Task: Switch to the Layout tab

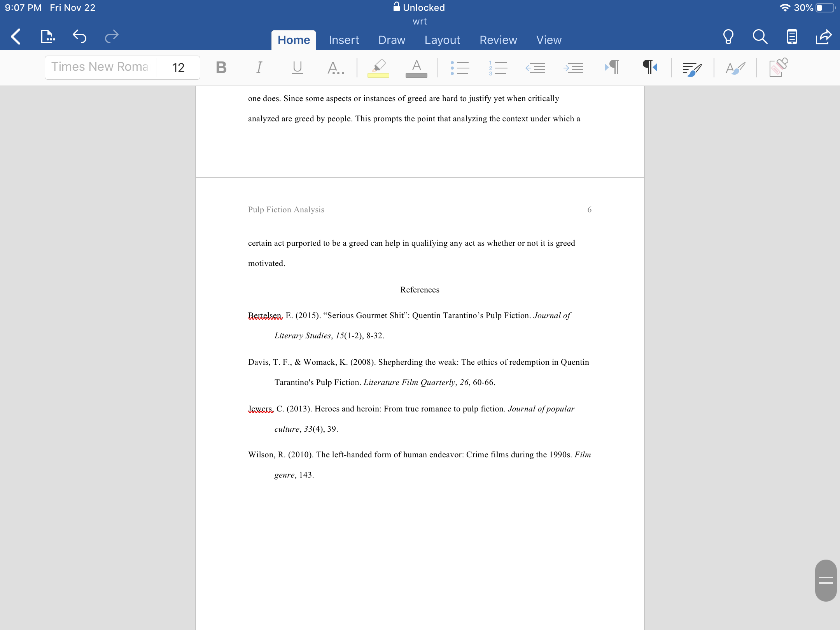Action: pos(442,40)
